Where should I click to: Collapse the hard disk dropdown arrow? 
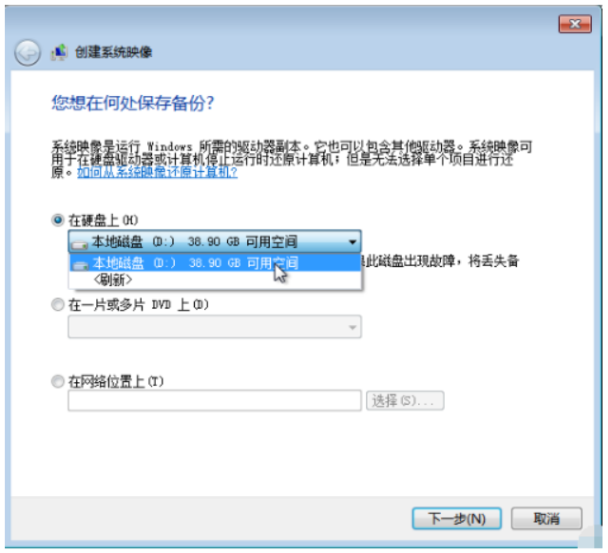tap(352, 242)
